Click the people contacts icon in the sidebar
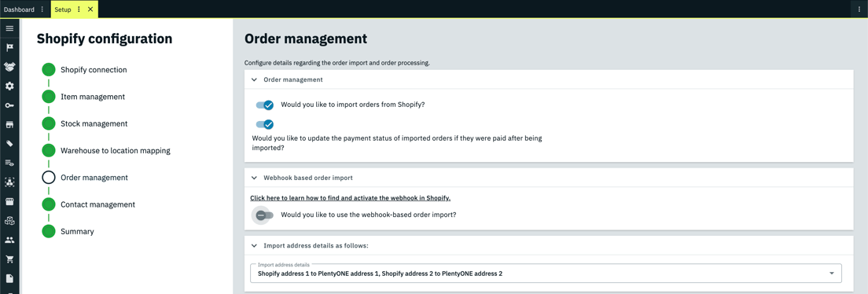The height and width of the screenshot is (294, 868). 9,241
